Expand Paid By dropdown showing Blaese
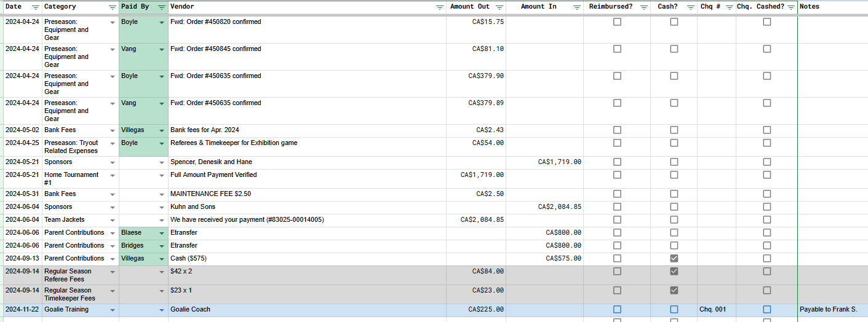Viewport: 868px width, 322px height. pyautogui.click(x=161, y=233)
